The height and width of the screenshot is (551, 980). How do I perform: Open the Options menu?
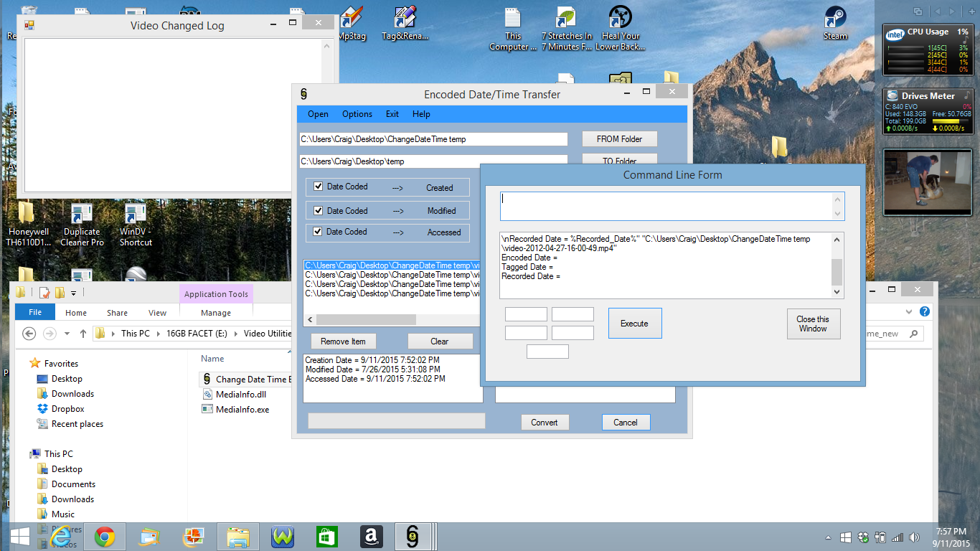tap(357, 114)
